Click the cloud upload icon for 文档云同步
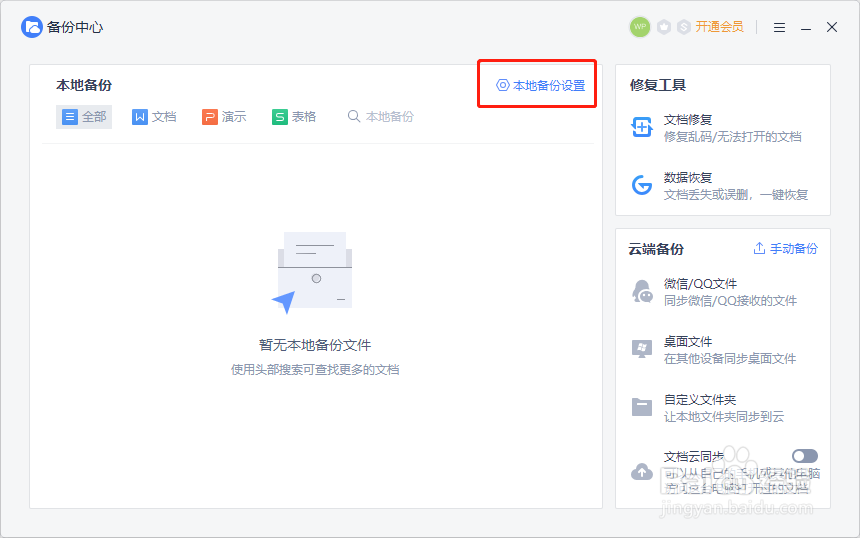The height and width of the screenshot is (538, 860). 642,472
